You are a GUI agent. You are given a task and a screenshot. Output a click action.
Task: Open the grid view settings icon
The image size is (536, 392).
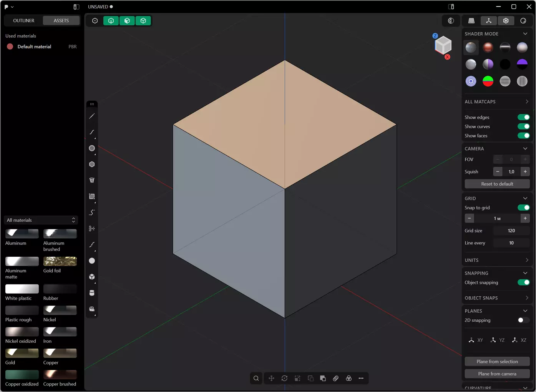pos(471,21)
